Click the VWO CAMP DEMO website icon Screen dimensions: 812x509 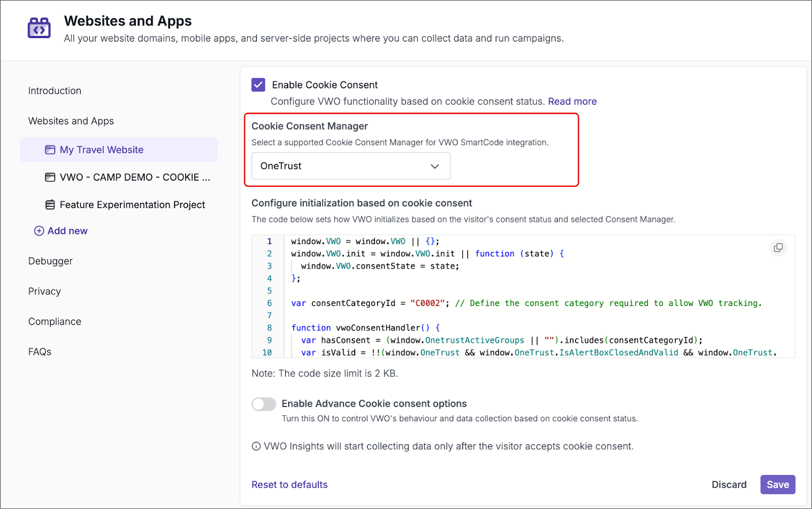point(50,177)
